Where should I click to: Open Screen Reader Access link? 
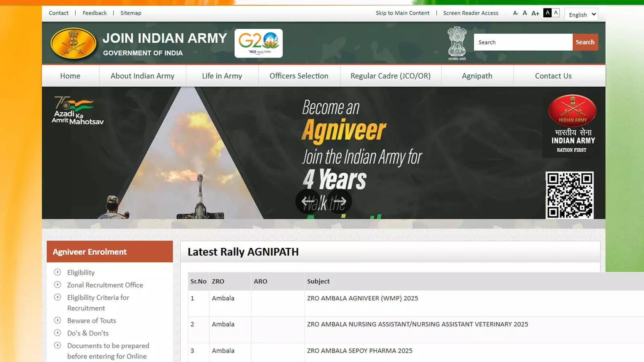click(x=471, y=13)
